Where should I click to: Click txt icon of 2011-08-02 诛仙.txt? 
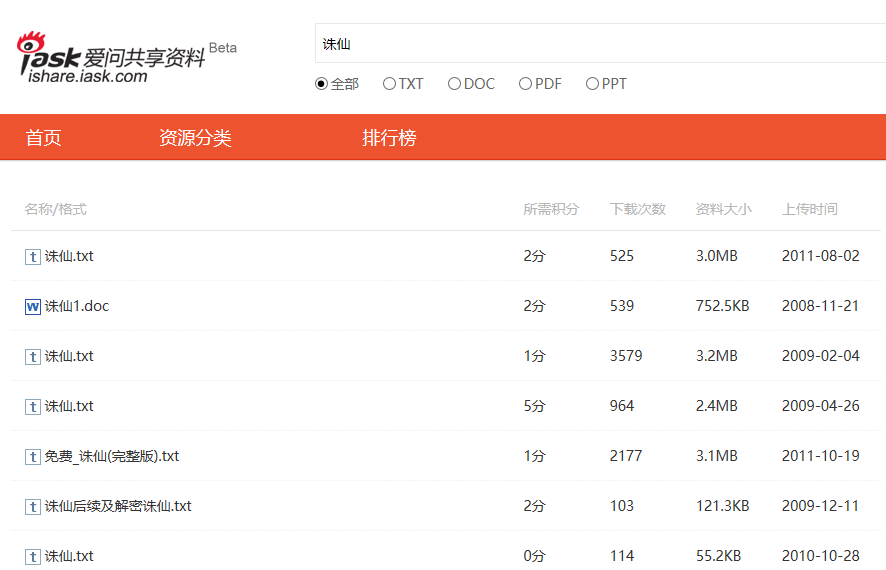[33, 257]
